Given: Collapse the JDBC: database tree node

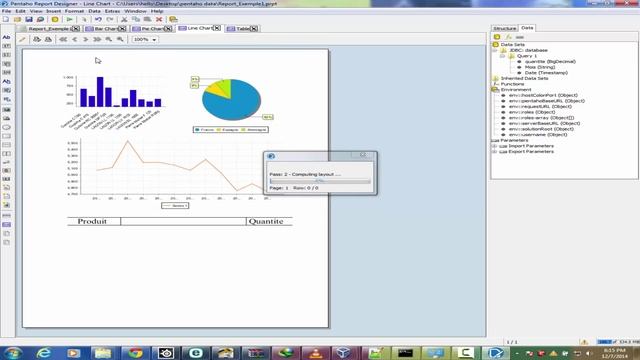Looking at the screenshot, I should [x=495, y=50].
